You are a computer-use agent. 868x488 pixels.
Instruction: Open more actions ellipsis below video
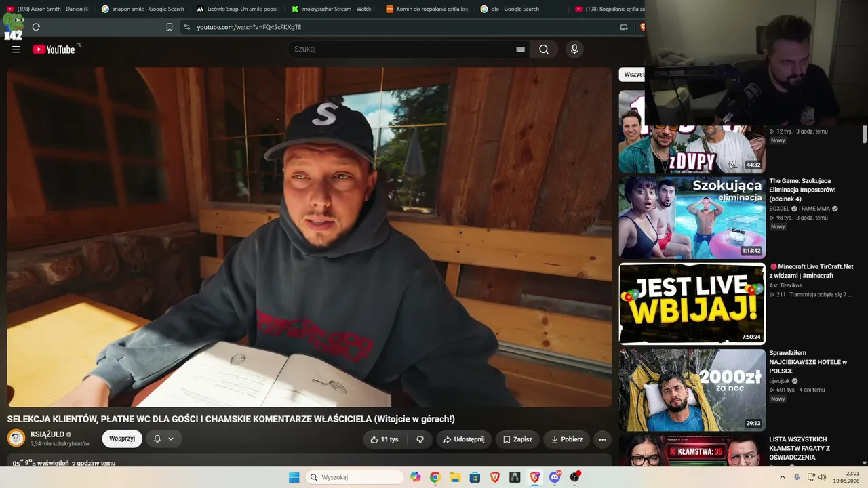(x=602, y=439)
